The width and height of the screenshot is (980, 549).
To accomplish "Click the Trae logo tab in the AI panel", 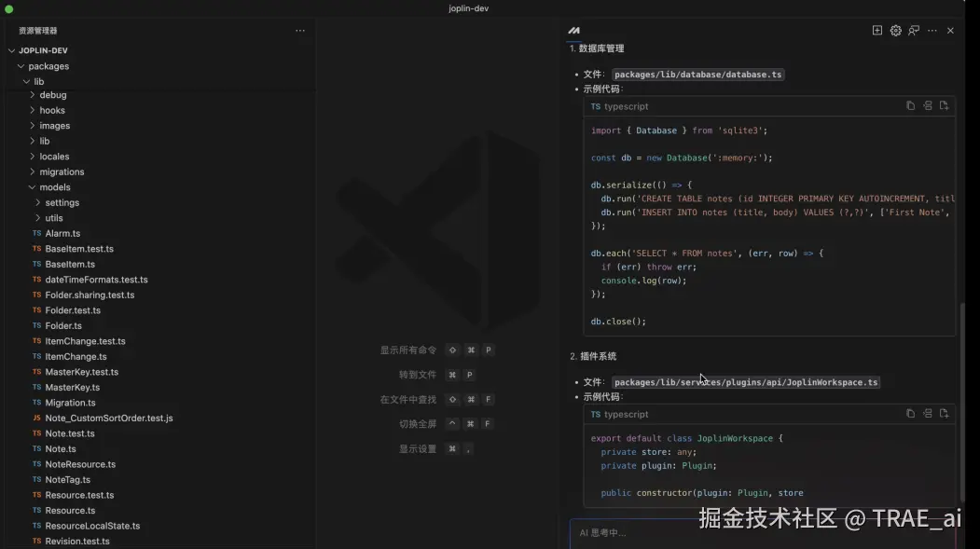I will pyautogui.click(x=573, y=31).
